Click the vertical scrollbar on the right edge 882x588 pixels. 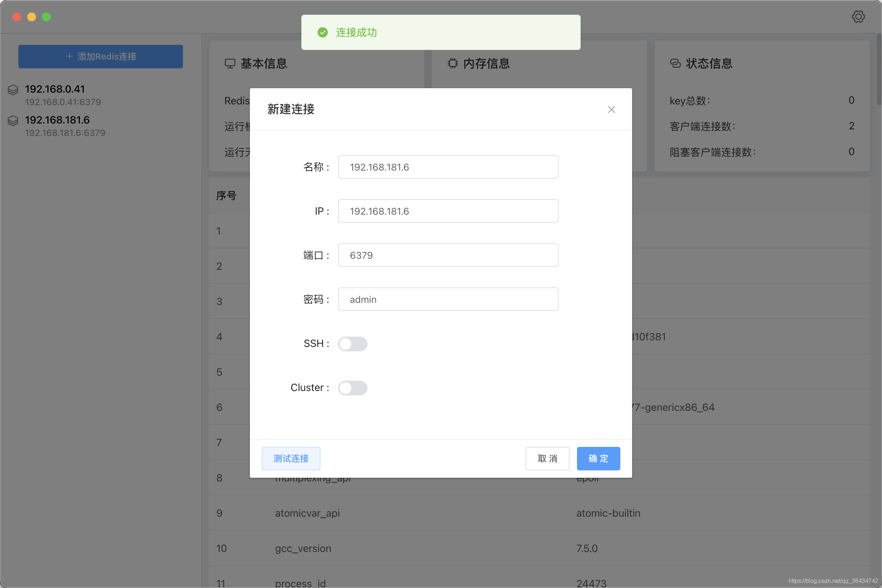coord(879,70)
